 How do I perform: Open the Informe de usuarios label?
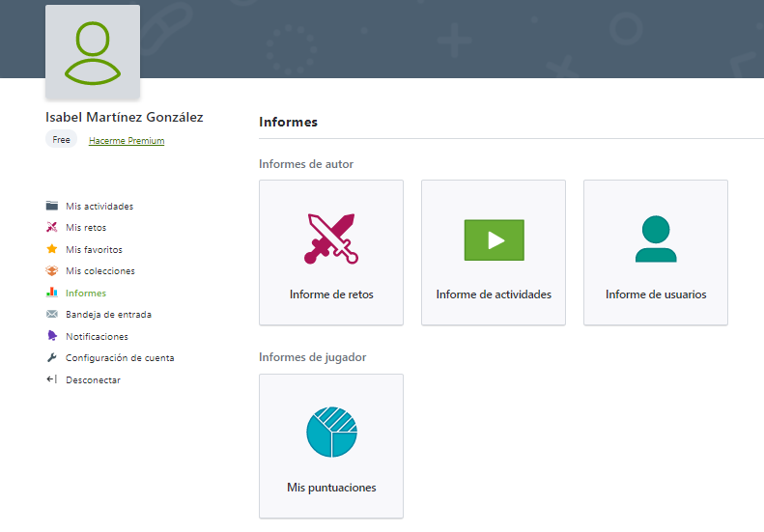(656, 294)
